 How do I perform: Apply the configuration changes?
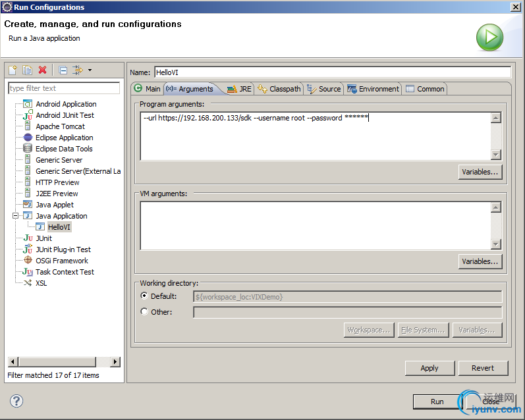tap(429, 368)
